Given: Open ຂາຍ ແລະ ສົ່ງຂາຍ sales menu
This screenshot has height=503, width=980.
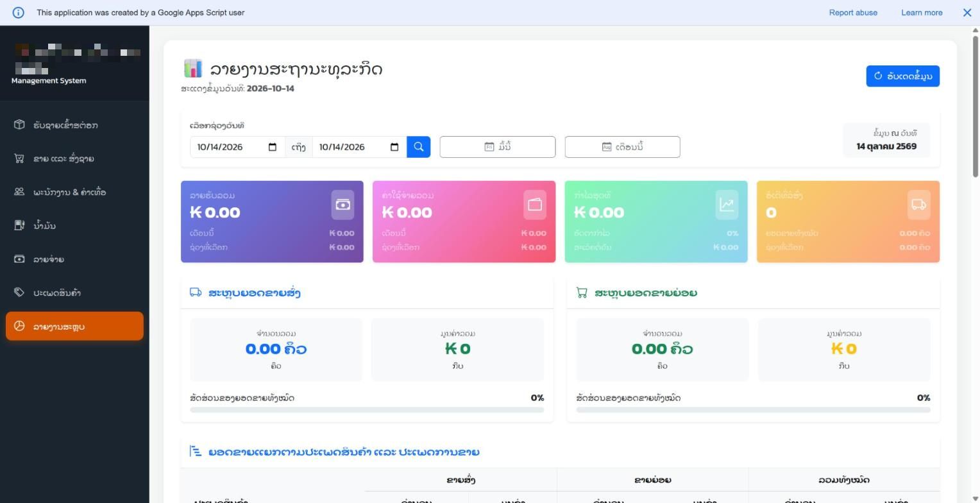Looking at the screenshot, I should 74,158.
